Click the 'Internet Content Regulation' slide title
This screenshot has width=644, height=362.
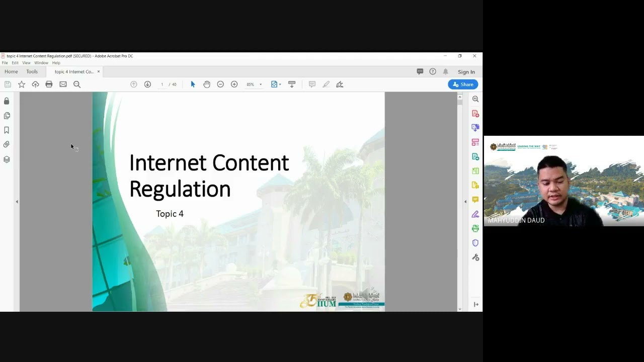pyautogui.click(x=209, y=176)
